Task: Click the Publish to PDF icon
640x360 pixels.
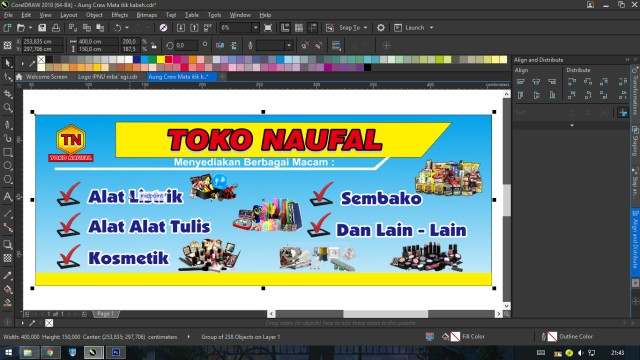Action: coord(208,28)
